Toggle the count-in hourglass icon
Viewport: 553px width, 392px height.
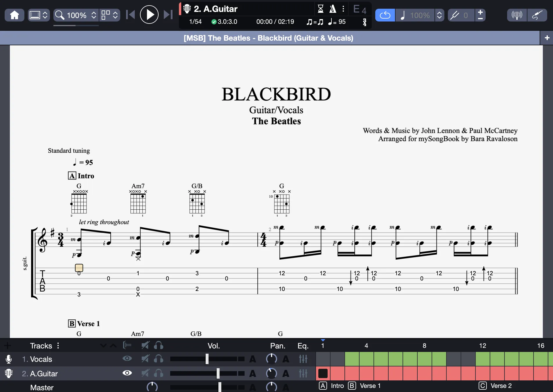point(320,9)
